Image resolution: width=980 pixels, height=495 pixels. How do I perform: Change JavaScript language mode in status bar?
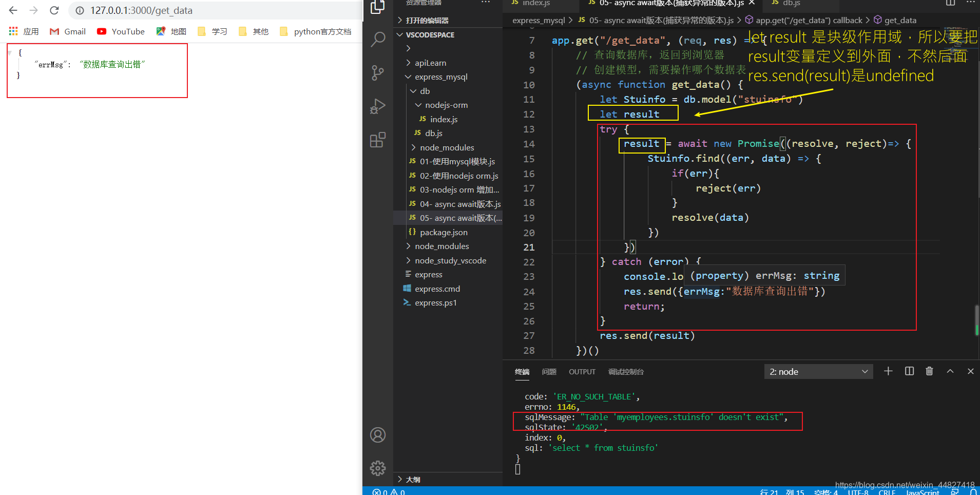tap(923, 492)
